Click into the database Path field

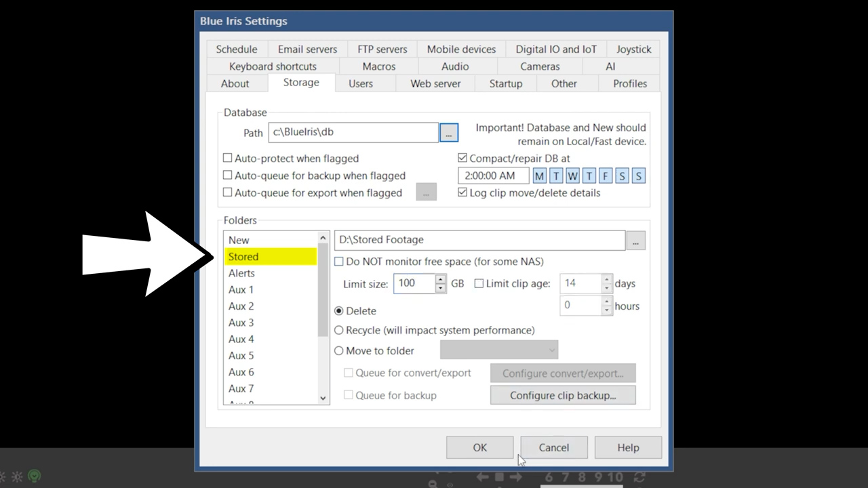(x=353, y=132)
